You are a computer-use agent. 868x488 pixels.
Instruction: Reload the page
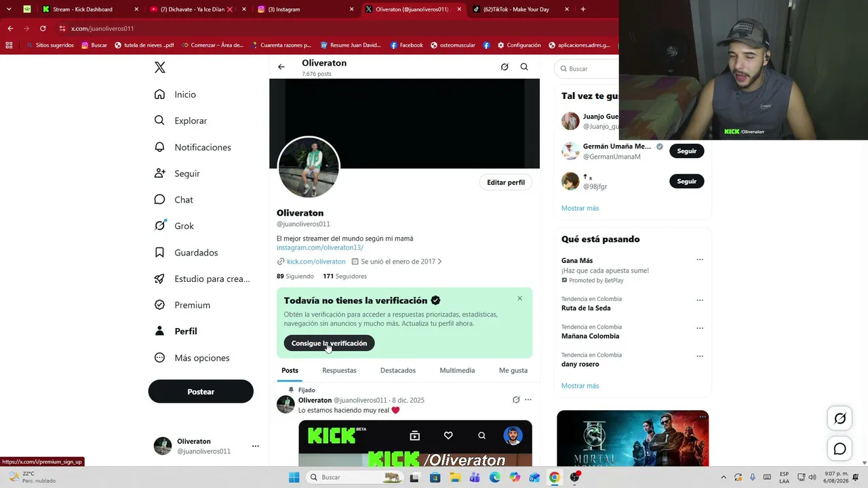click(x=43, y=28)
